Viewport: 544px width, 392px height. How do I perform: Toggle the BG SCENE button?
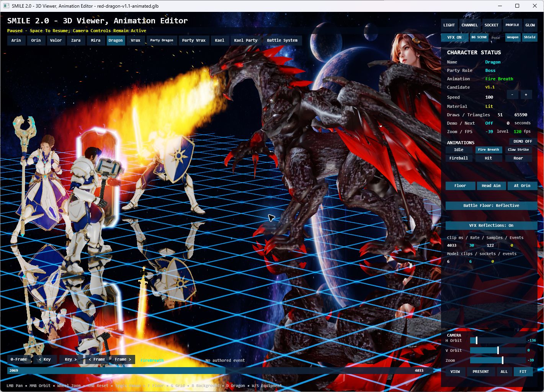point(479,37)
